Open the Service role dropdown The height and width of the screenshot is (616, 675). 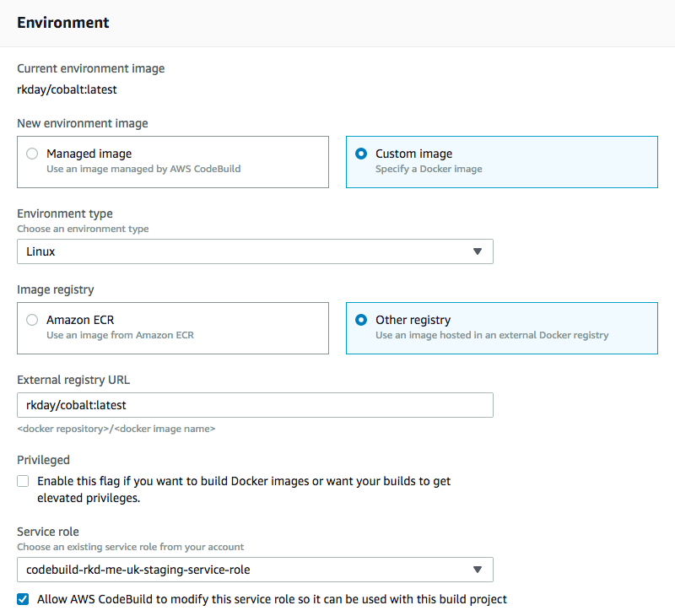[255, 570]
